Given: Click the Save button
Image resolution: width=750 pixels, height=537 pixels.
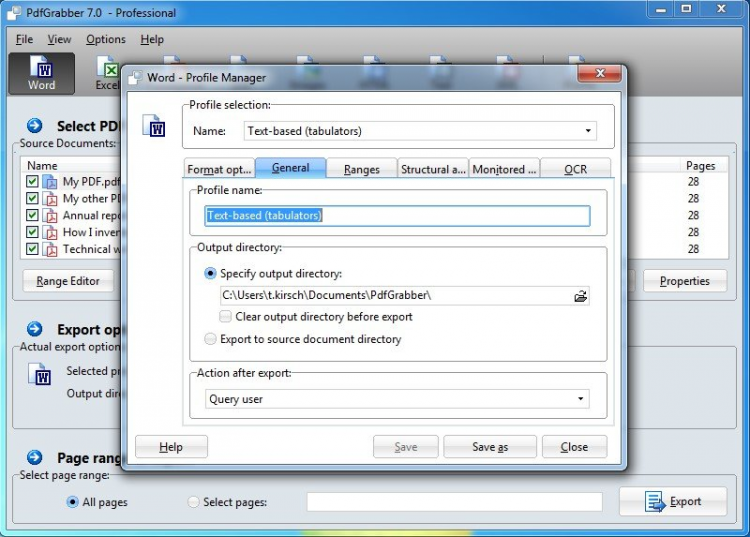Looking at the screenshot, I should point(406,447).
